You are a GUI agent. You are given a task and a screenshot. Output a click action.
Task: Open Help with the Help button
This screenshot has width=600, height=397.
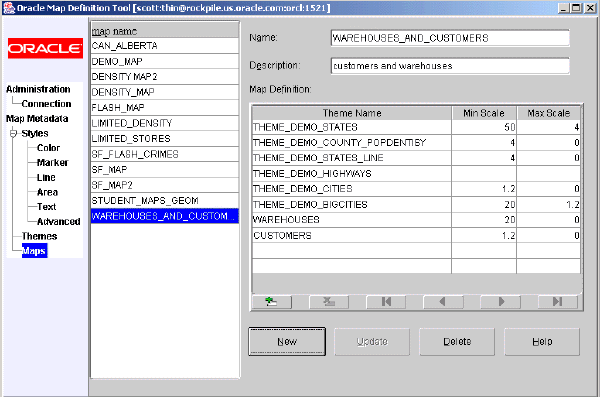click(542, 341)
